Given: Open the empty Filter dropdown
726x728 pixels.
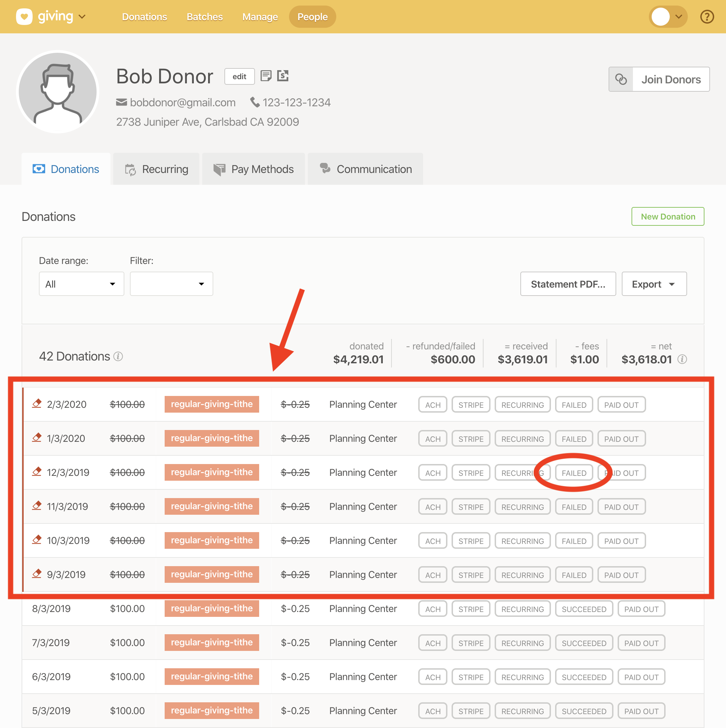Looking at the screenshot, I should coord(171,284).
